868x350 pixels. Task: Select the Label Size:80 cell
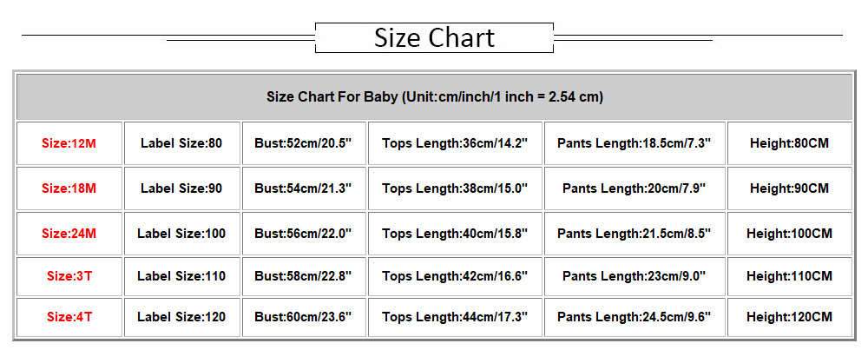point(182,143)
